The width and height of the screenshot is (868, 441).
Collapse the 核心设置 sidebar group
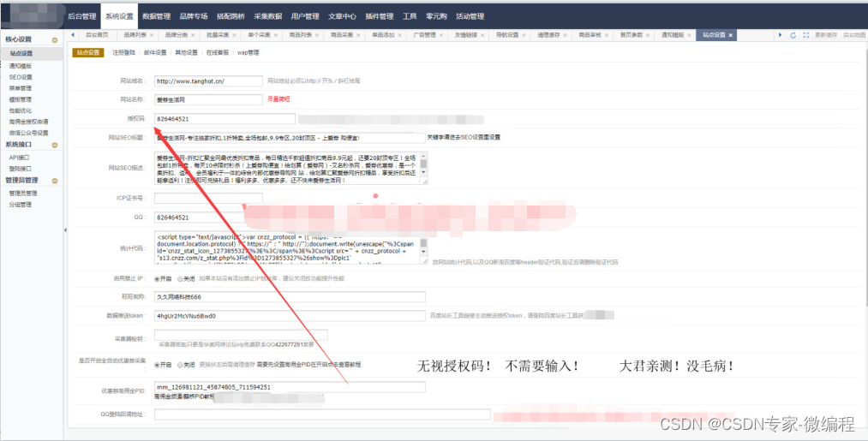[55, 40]
